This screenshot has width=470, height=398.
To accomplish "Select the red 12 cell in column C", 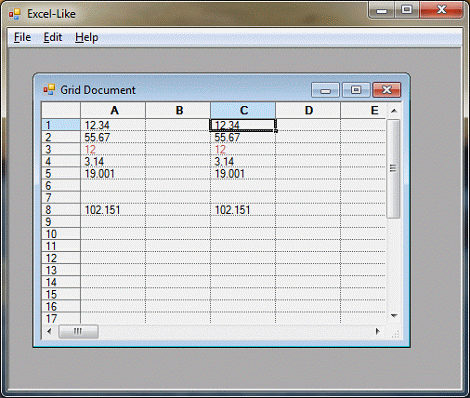I will pos(243,149).
